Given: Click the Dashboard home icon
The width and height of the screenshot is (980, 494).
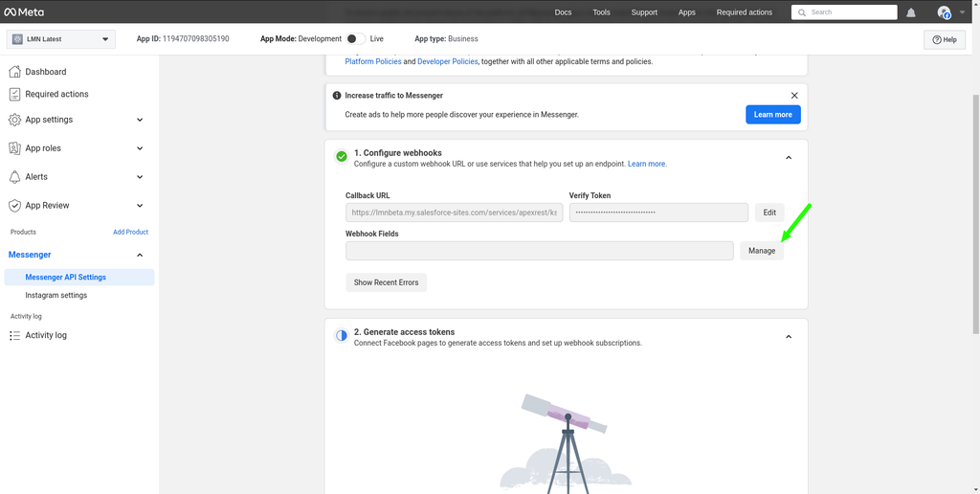Looking at the screenshot, I should coord(14,72).
